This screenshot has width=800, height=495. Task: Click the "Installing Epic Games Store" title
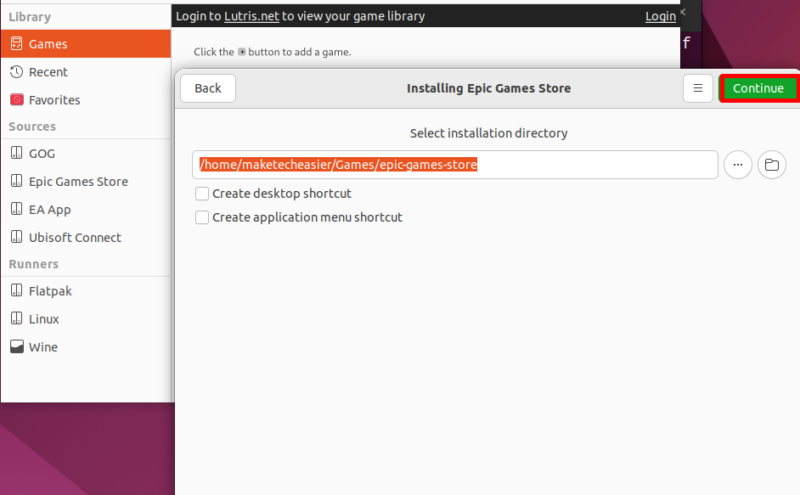click(488, 88)
